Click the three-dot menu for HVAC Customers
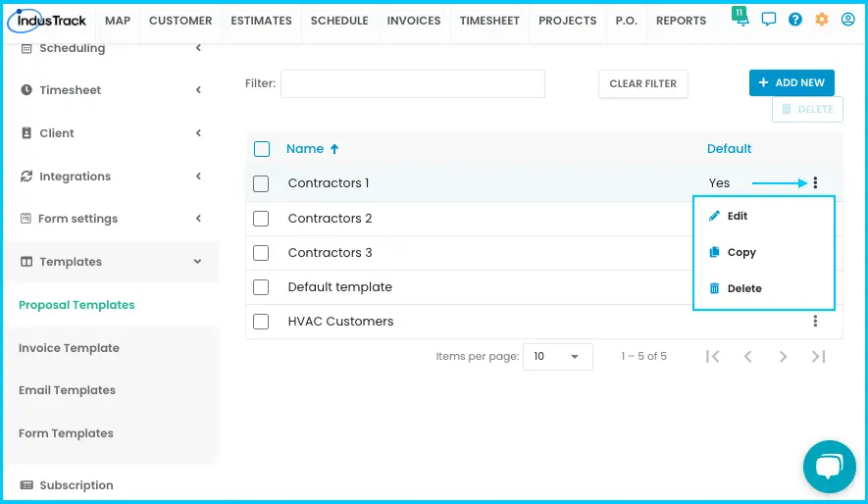 pos(815,322)
